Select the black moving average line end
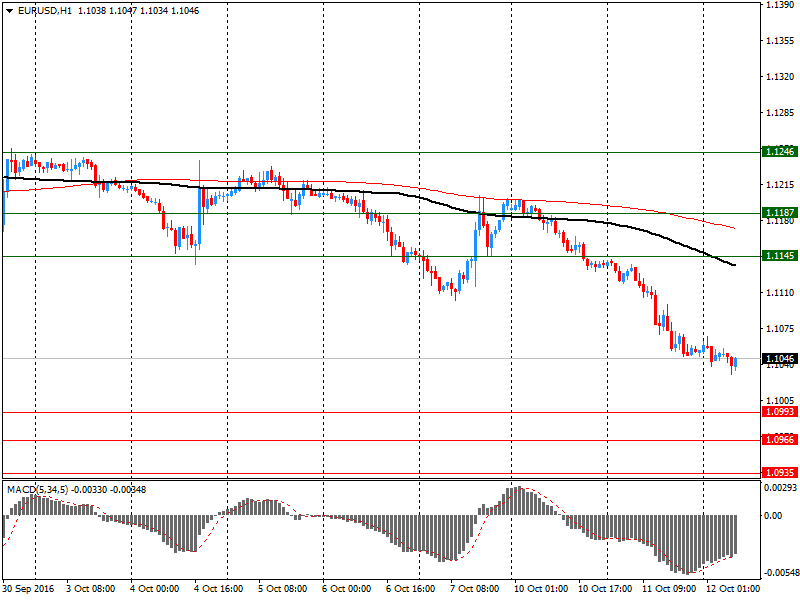 pos(734,265)
